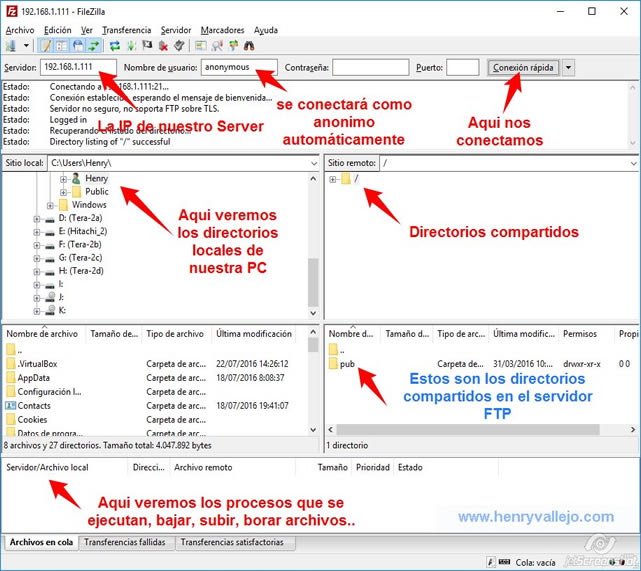
Task: Open the Marcadores menu
Action: tap(222, 30)
